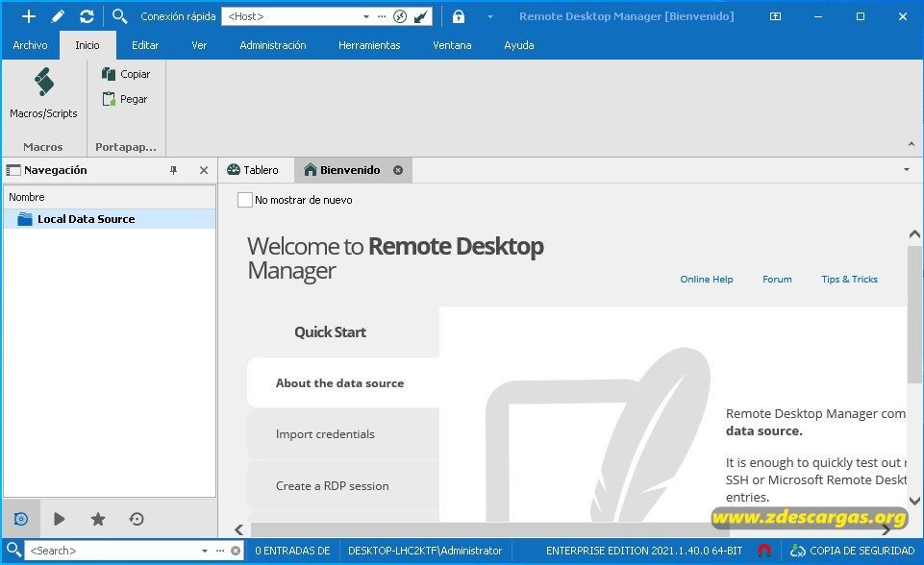Click the ENTERPRISE EDITION 2021.1.40.0 64-BIT text
924x565 pixels.
(x=644, y=551)
